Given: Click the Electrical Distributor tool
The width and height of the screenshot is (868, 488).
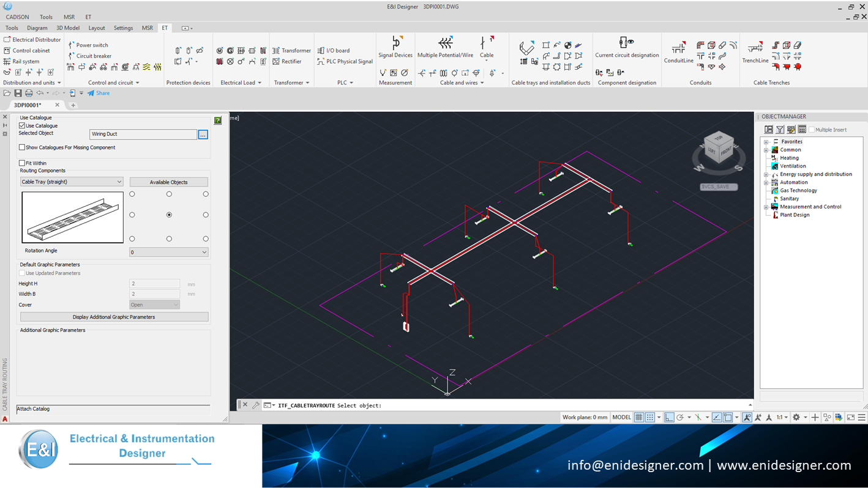Looking at the screenshot, I should coord(32,40).
